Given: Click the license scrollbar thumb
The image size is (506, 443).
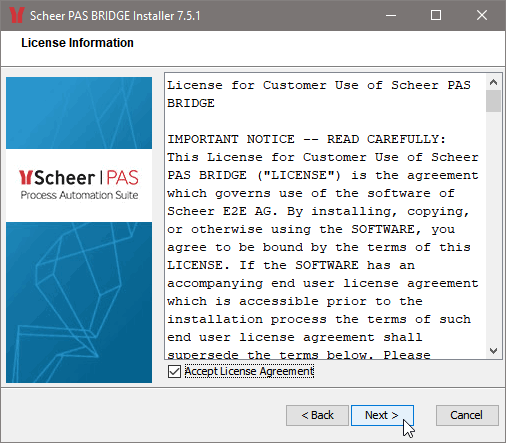Looking at the screenshot, I should coord(494,101).
